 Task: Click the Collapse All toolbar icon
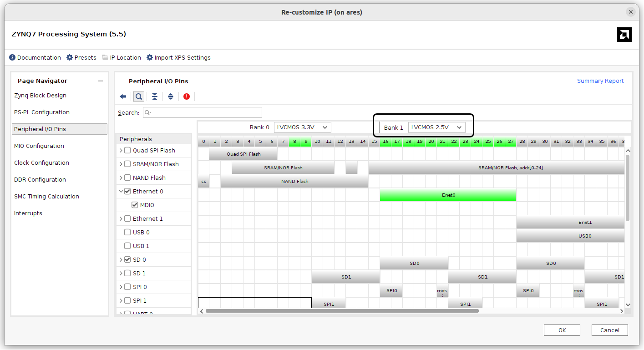coord(155,96)
